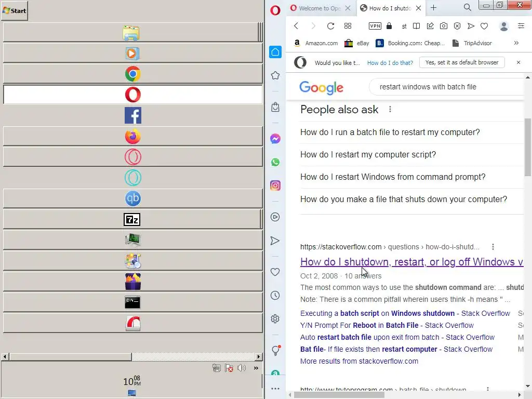Click the Opera logo menu button
Viewport: 532px width, 399px height.
275,10
